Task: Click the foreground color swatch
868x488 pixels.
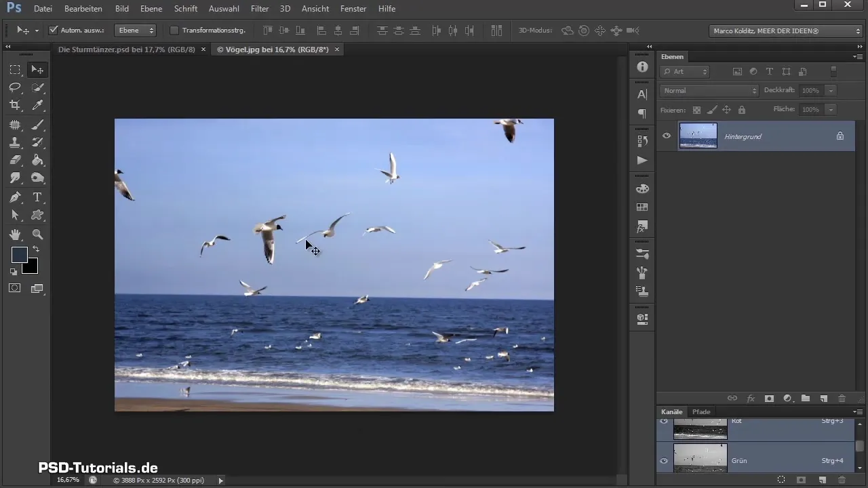Action: (x=19, y=254)
